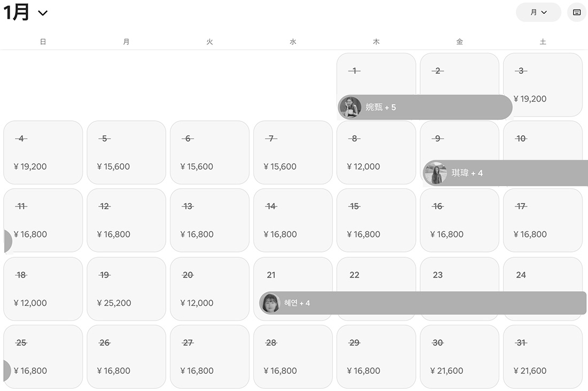Expand the 1月 month picker chevron
The width and height of the screenshot is (588, 391).
(x=43, y=13)
